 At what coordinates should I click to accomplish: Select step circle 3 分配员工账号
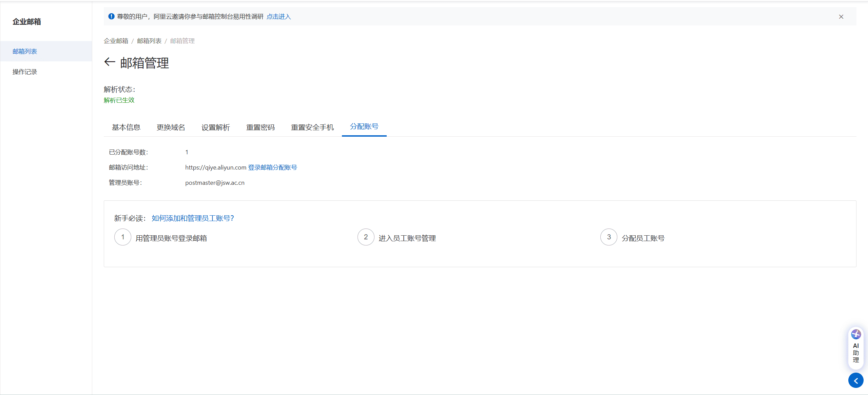[609, 237]
